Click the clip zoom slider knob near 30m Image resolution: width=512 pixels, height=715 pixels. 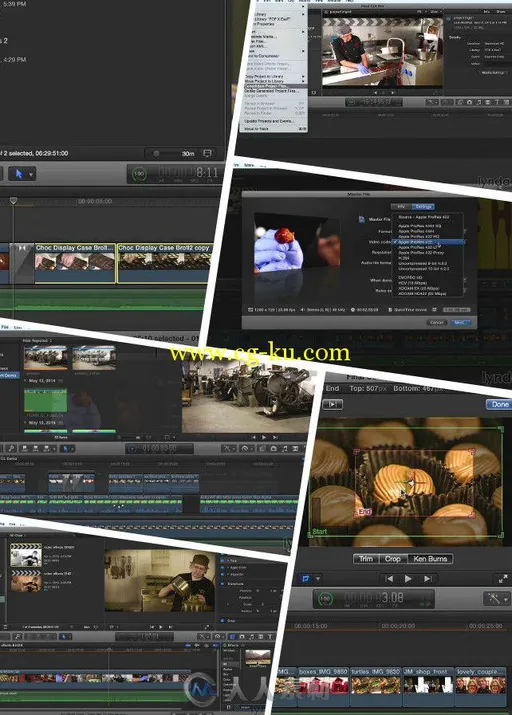pos(156,154)
